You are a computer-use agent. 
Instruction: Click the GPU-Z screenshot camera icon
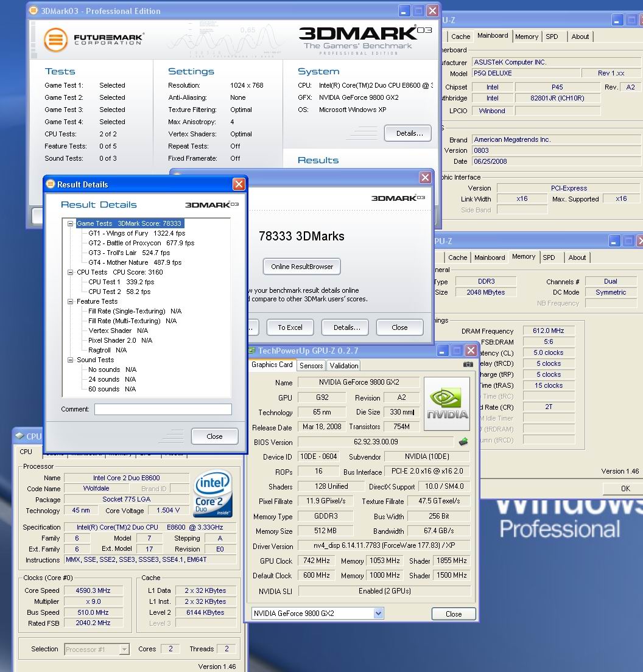point(468,364)
